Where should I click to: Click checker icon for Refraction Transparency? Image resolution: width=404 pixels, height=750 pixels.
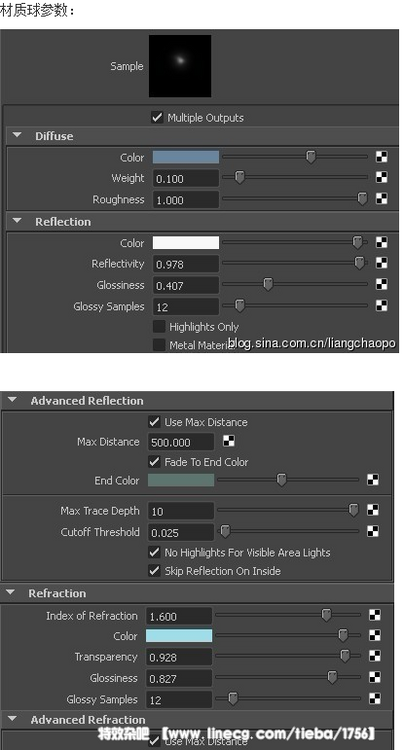point(375,656)
